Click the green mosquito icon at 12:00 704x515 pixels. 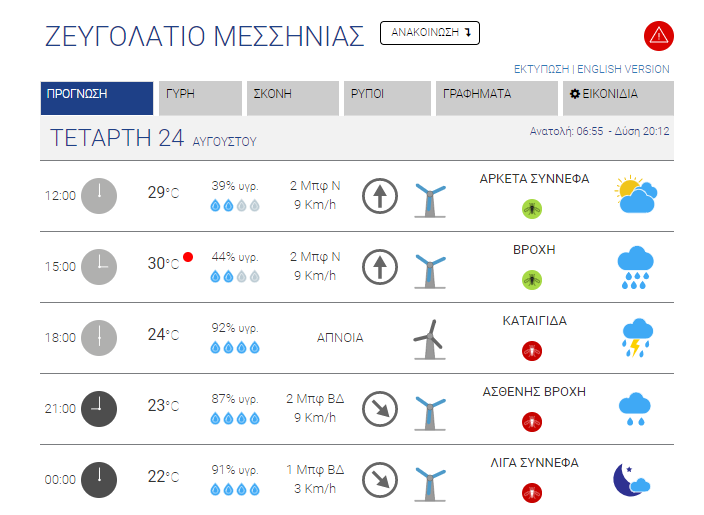pyautogui.click(x=532, y=209)
